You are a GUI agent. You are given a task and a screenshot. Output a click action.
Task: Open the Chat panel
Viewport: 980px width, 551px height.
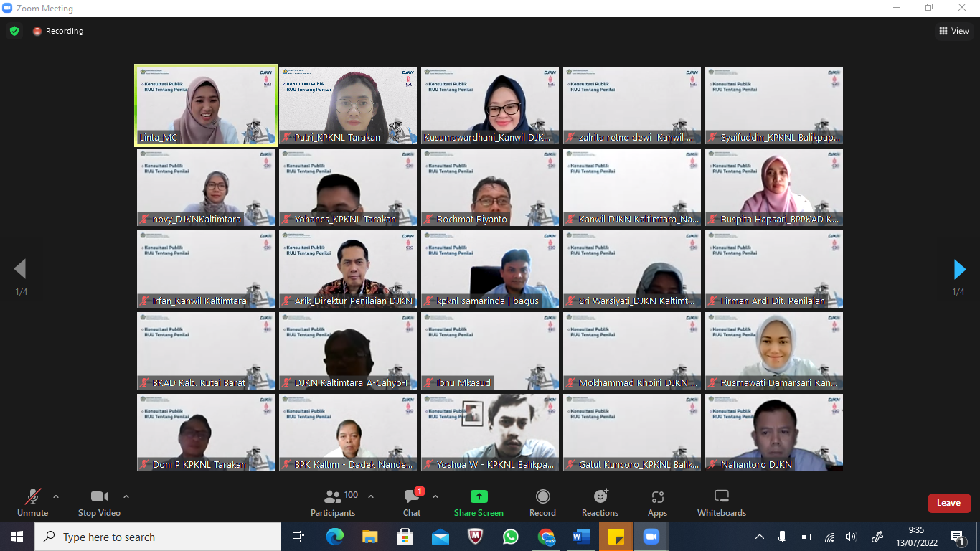412,497
